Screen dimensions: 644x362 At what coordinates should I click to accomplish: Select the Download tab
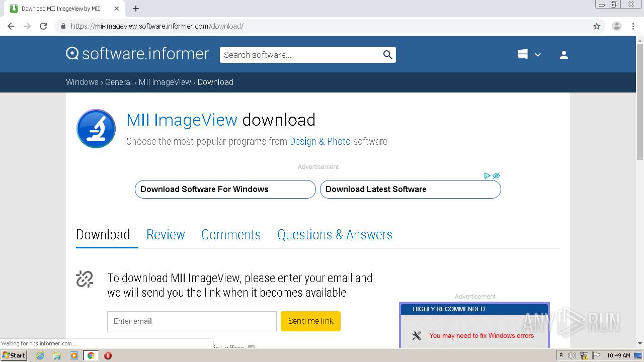103,234
